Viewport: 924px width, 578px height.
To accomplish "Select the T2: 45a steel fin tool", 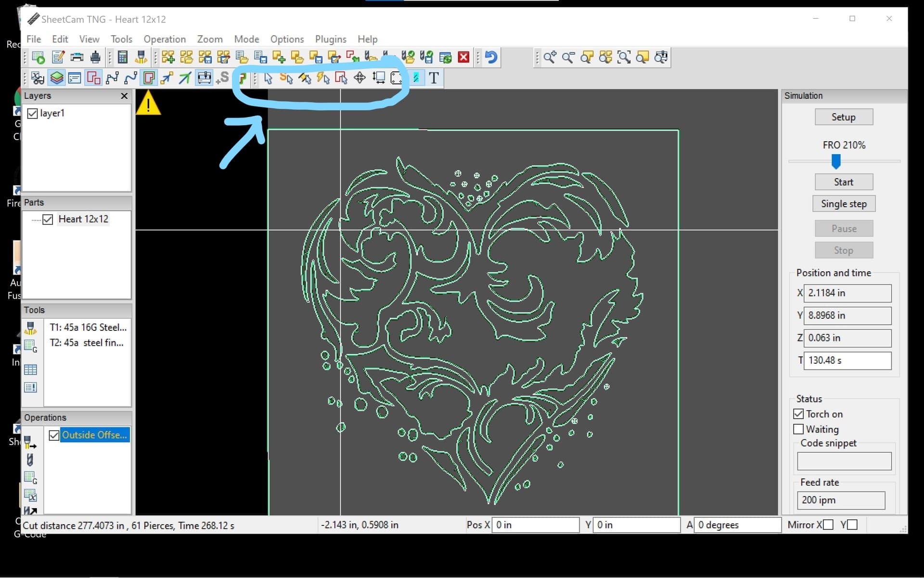I will [x=87, y=343].
